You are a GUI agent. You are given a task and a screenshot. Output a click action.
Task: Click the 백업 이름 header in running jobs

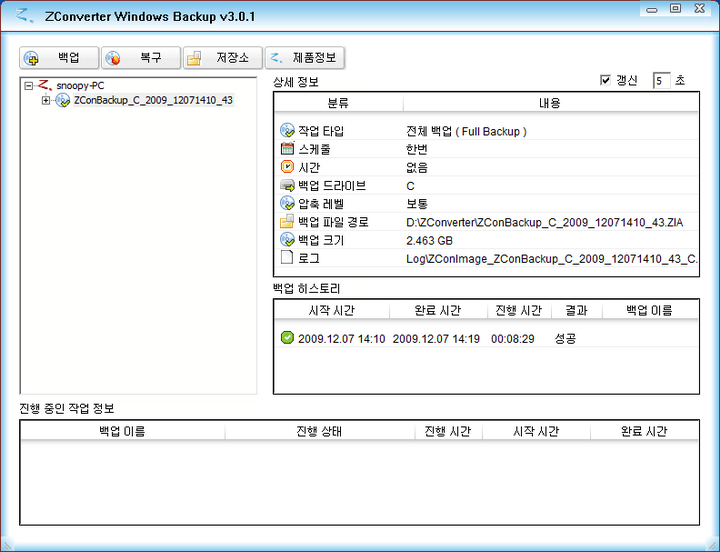(123, 431)
